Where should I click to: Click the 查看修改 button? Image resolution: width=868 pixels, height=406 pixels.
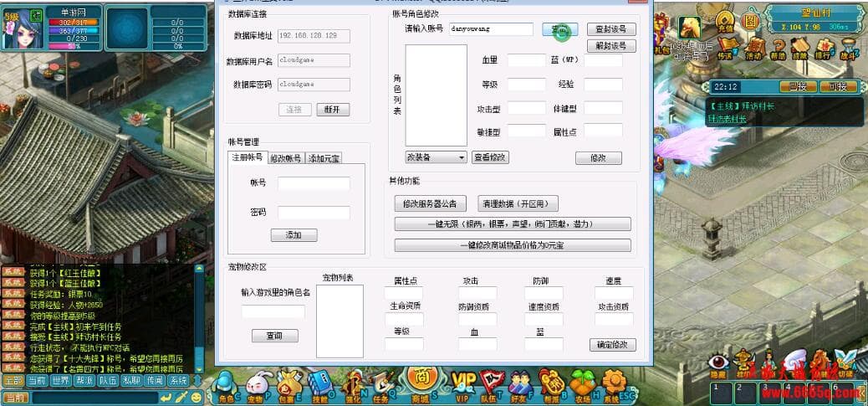(x=491, y=157)
